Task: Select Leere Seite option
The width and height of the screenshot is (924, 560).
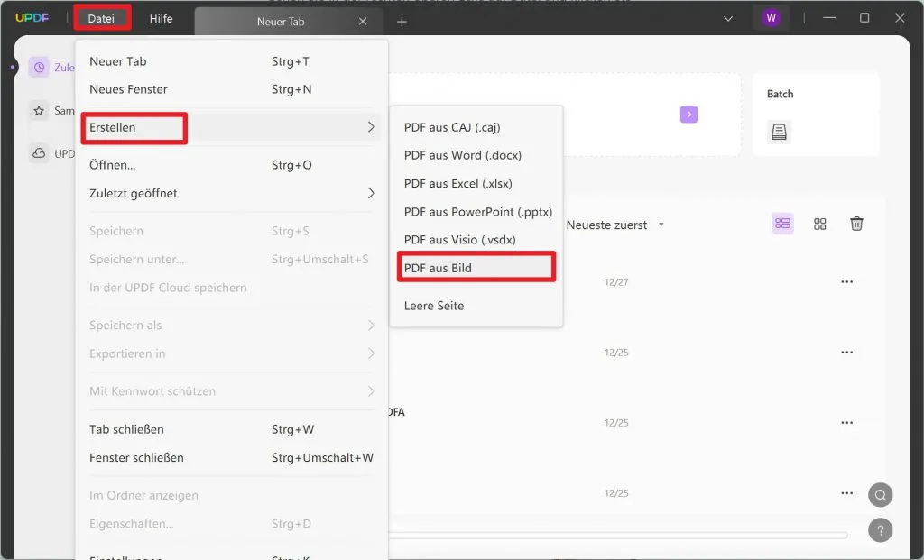Action: pyautogui.click(x=476, y=306)
